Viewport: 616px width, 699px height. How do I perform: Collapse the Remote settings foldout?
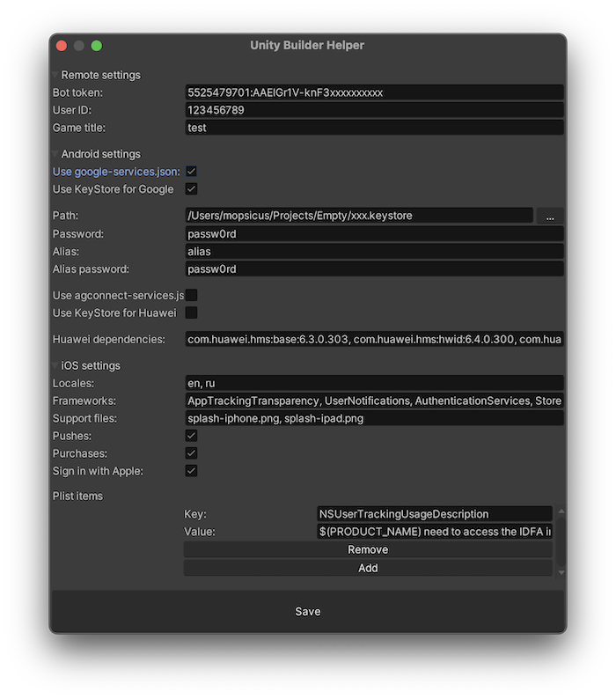pyautogui.click(x=55, y=75)
